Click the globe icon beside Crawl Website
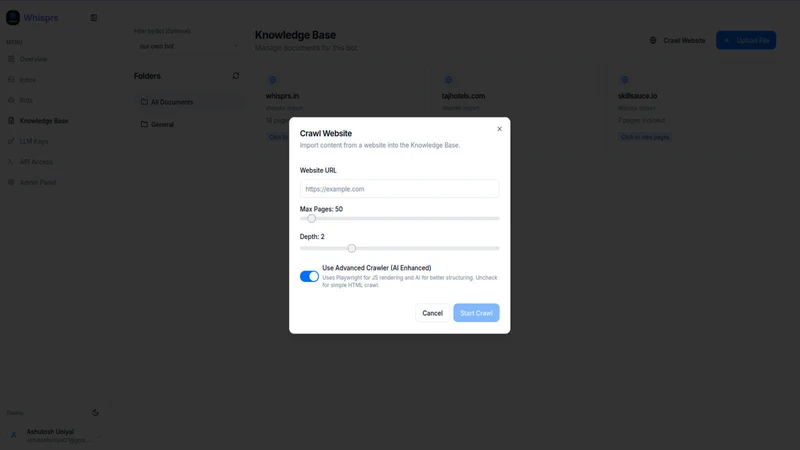 [653, 40]
